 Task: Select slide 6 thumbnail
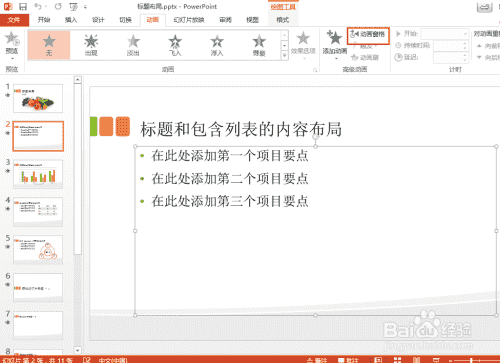38,288
